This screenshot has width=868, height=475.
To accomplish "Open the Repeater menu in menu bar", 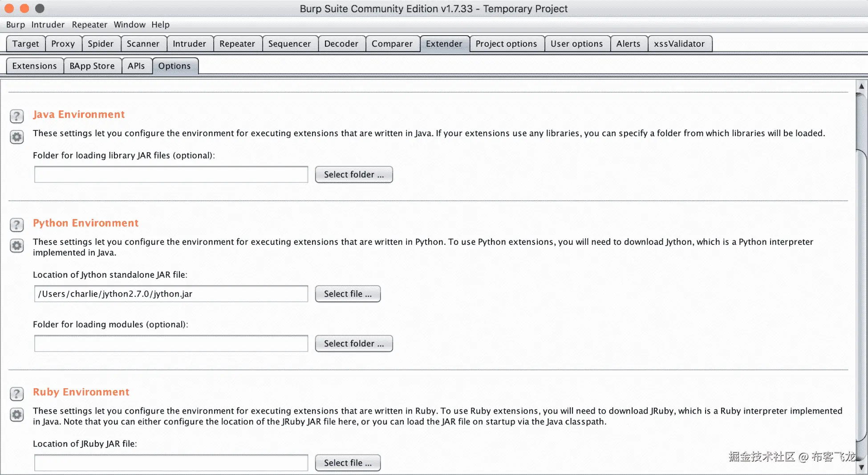I will pos(89,24).
